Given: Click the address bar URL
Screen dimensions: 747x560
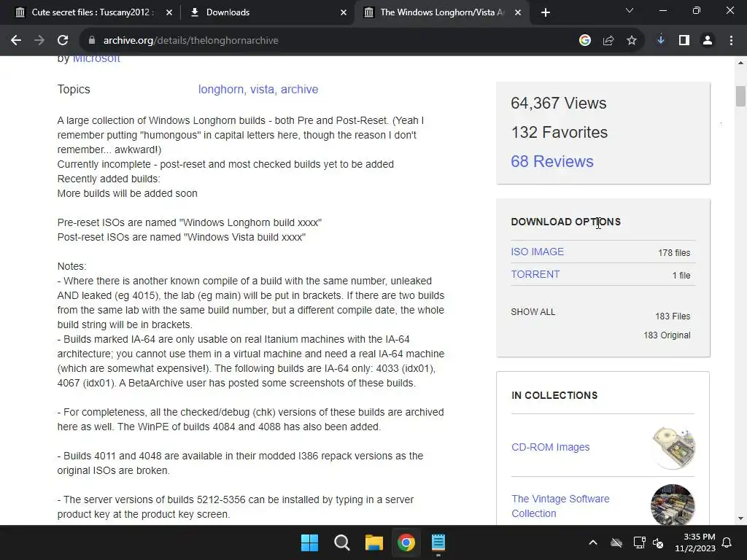Looking at the screenshot, I should click(x=190, y=41).
